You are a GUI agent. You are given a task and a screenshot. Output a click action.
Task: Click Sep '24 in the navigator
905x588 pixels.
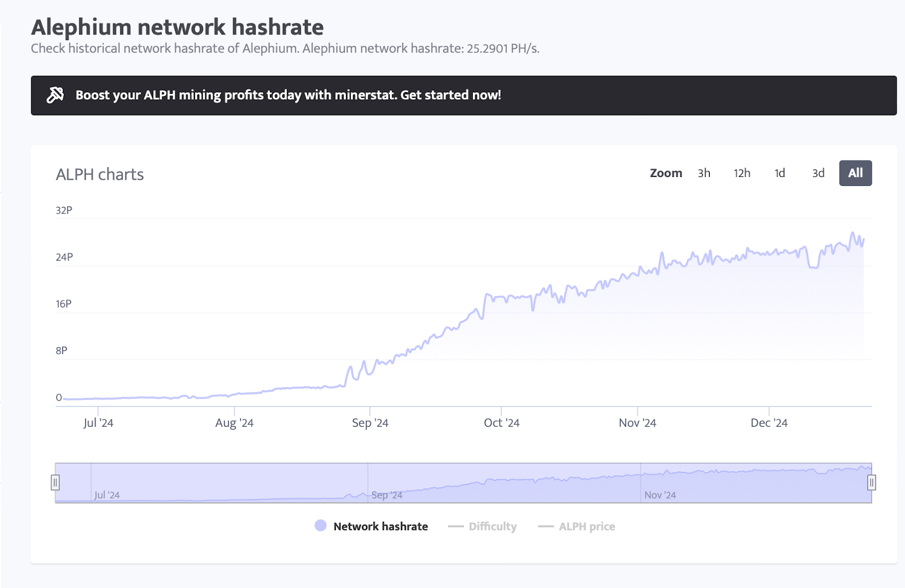(387, 495)
